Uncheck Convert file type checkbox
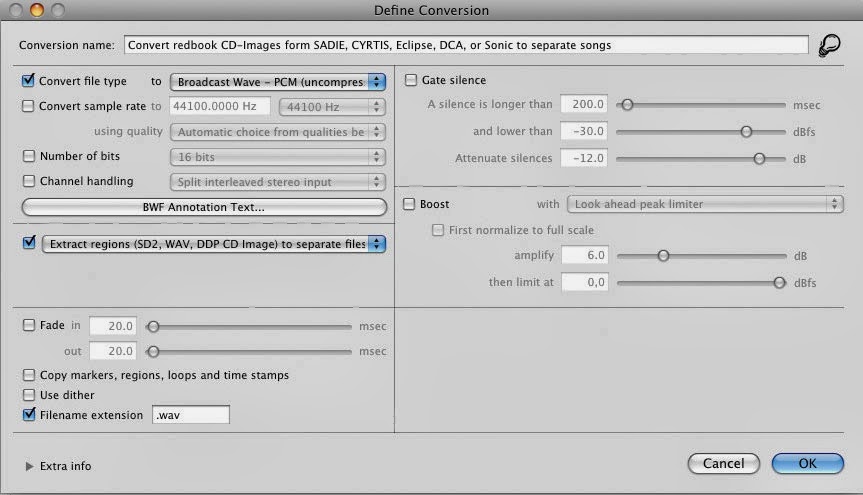This screenshot has height=495, width=863. pyautogui.click(x=28, y=81)
